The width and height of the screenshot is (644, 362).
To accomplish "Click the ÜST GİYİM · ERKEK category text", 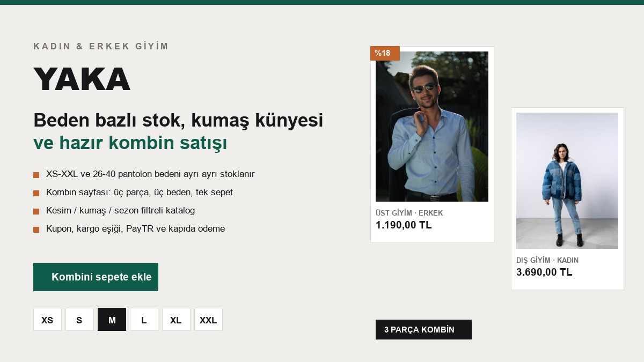I will point(409,213).
